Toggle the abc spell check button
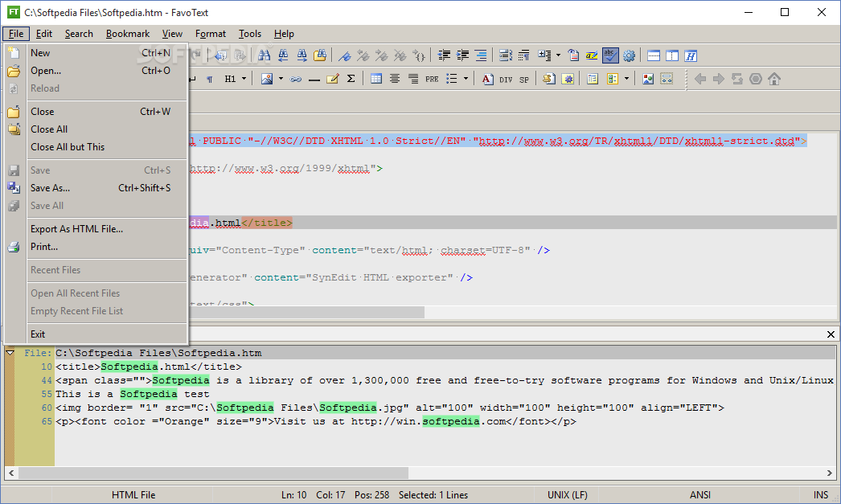Screen dimensions: 841x504 coord(610,55)
